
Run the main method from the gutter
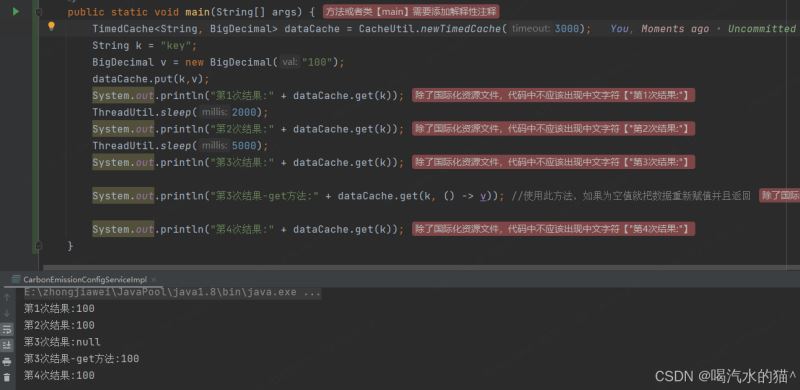16,11
